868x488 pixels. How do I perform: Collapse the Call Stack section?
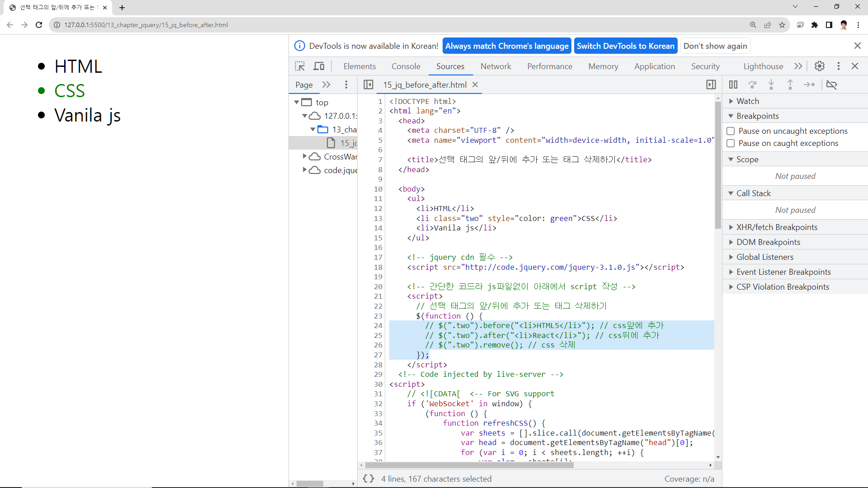[753, 193]
